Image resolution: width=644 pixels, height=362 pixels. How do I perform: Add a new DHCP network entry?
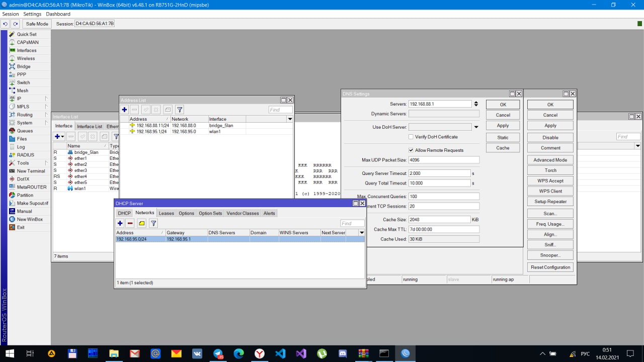pos(120,223)
